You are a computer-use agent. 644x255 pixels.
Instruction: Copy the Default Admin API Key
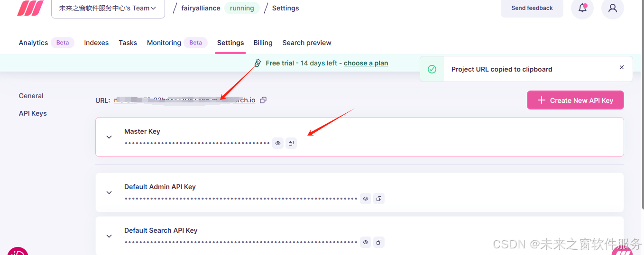coord(378,199)
